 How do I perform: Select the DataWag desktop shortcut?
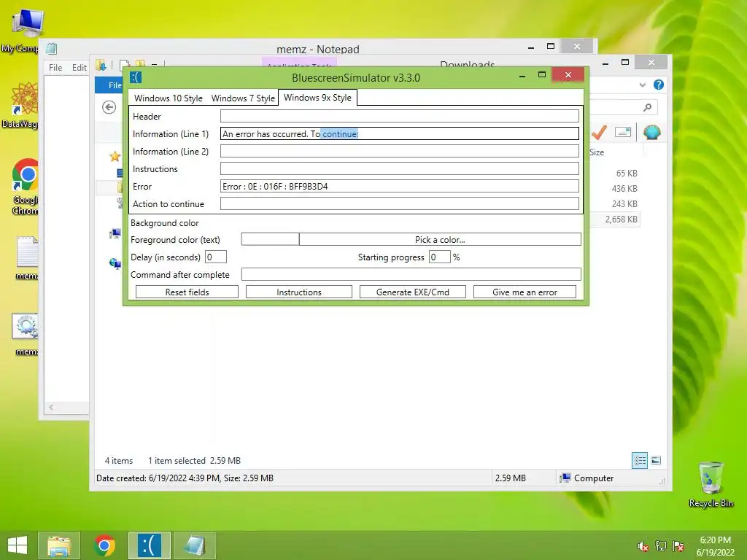(20, 105)
